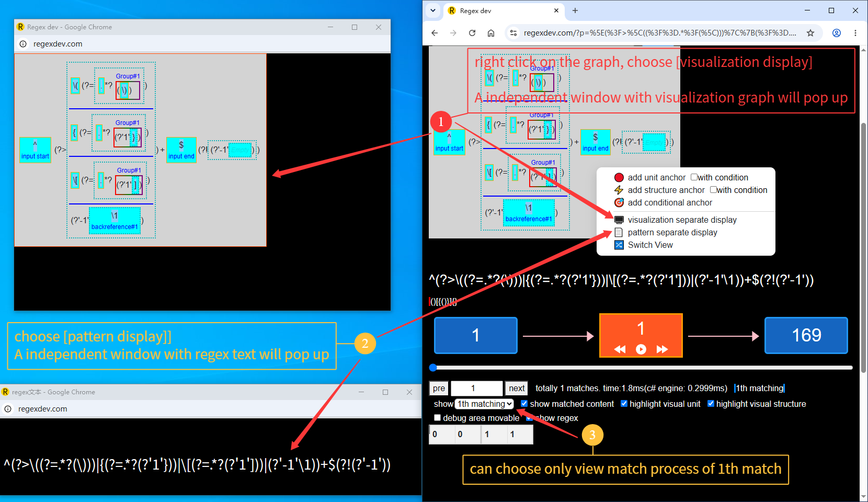868x502 pixels.
Task: Click the main window vertical scrollbar
Action: [863, 248]
